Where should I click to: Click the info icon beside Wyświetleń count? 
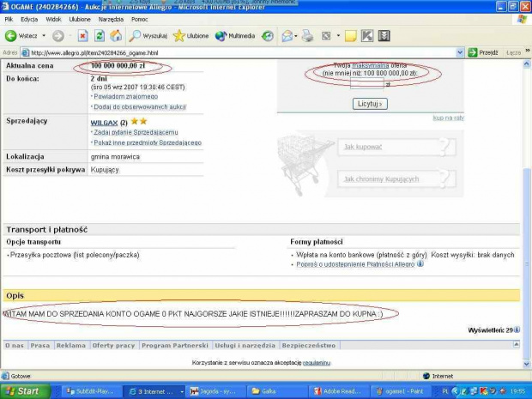[x=517, y=329]
